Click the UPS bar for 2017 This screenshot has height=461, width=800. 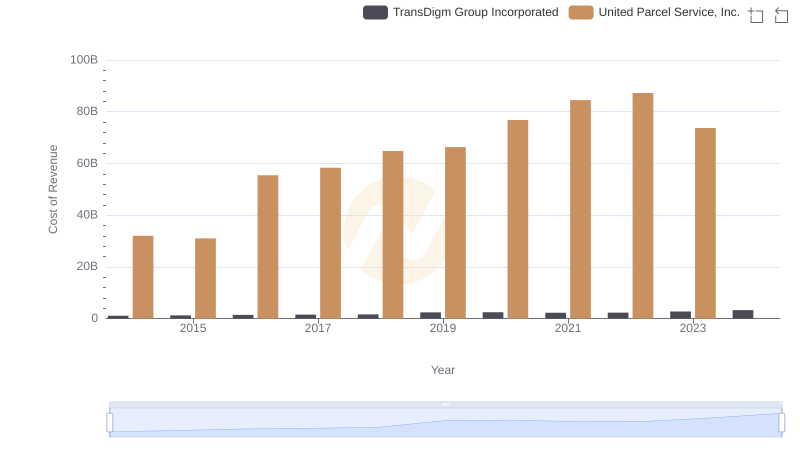(331, 243)
